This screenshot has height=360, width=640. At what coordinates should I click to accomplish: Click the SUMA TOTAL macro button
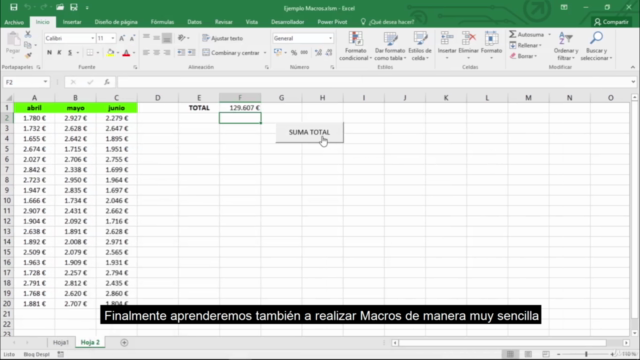coord(309,132)
